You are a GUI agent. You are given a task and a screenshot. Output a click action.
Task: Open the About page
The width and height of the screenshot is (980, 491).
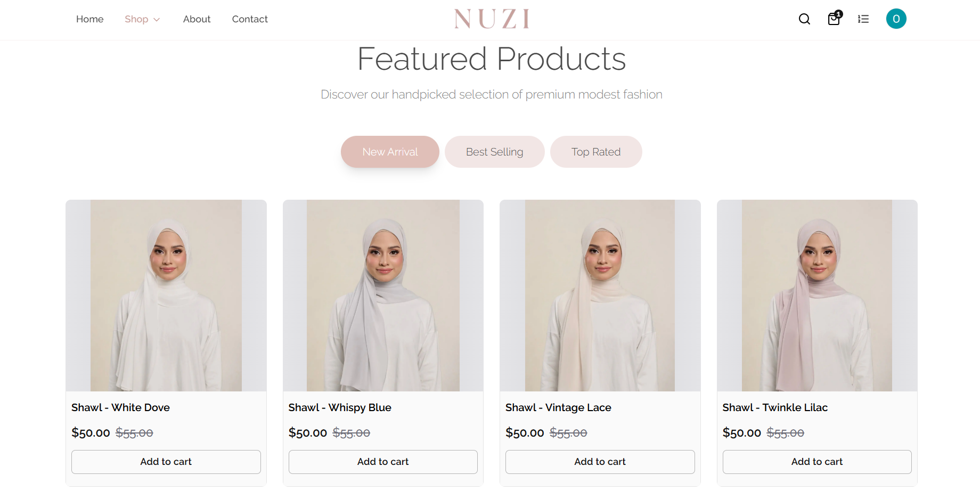[x=197, y=19]
